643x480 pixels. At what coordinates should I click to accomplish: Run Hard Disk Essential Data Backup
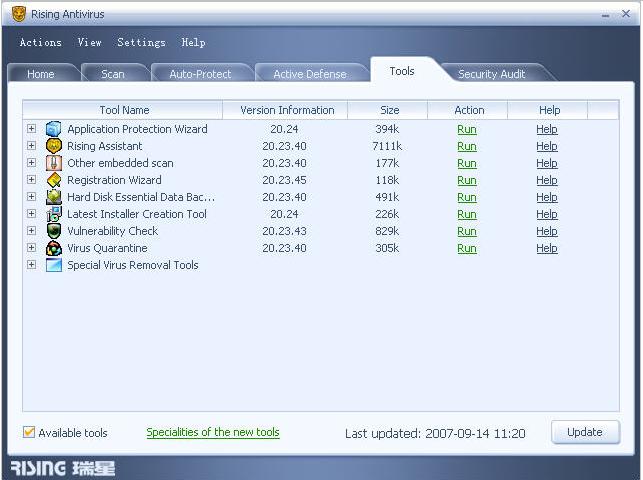[467, 197]
